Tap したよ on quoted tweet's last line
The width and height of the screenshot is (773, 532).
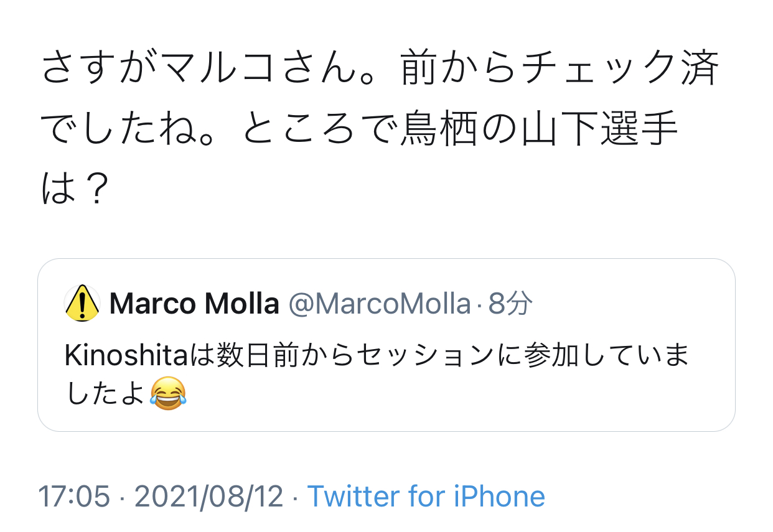click(105, 393)
